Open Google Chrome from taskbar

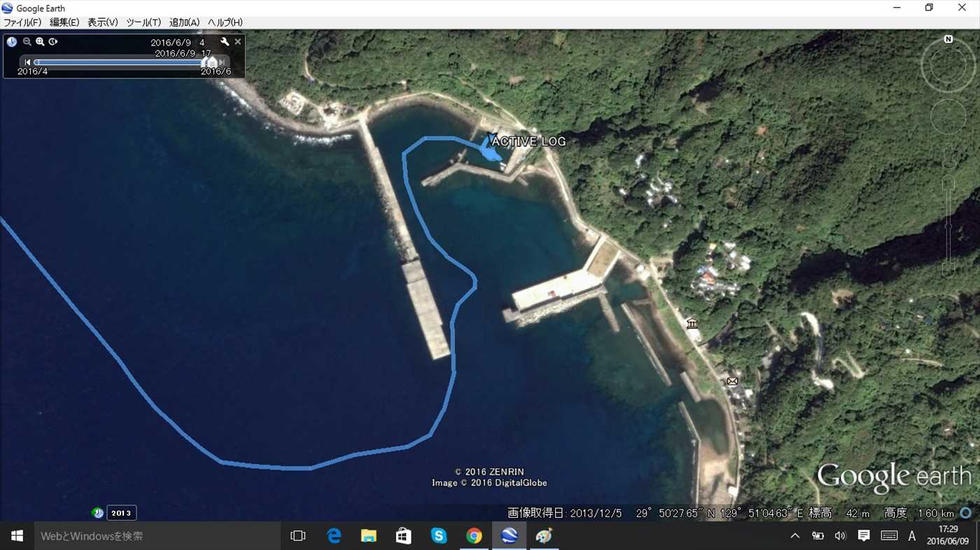pos(474,536)
